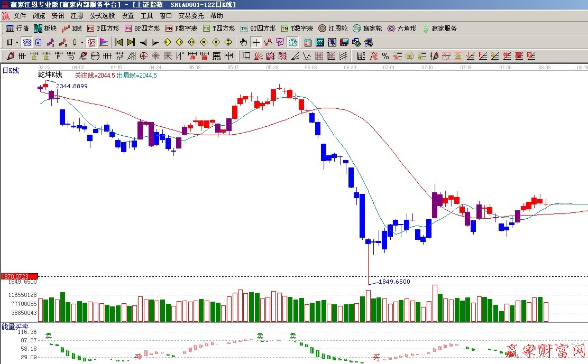This screenshot has width=588, height=364.
Task: Open the 交易委托 menu
Action: [x=190, y=16]
